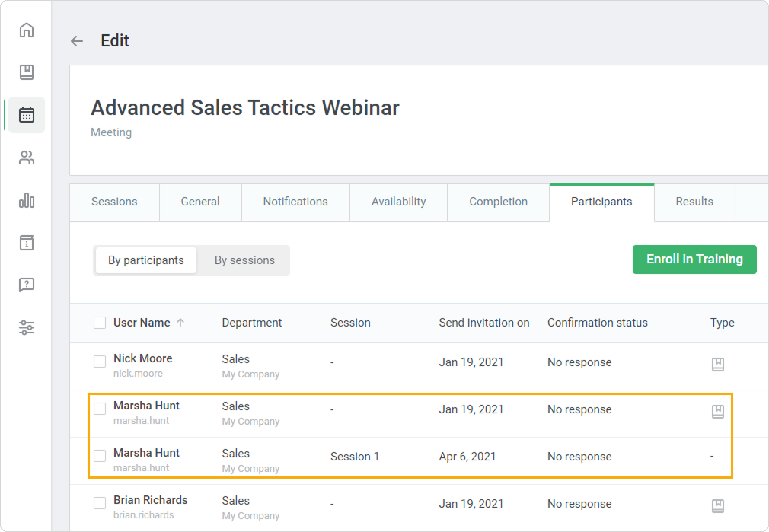
Task: Check Marsha Hunt's Session 1 row checkbox
Action: point(100,456)
